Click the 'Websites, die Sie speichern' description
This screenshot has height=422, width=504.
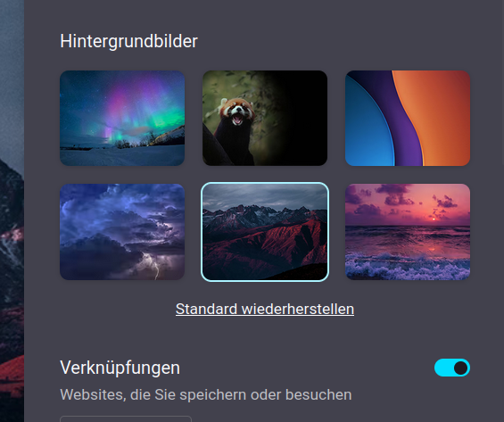click(x=206, y=395)
